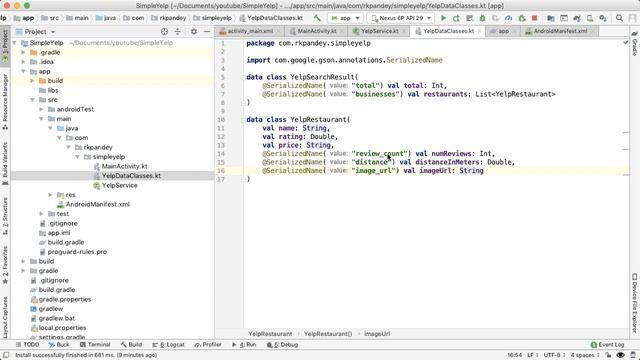Image resolution: width=640 pixels, height=360 pixels.
Task: Expand the res folder
Action: [x=50, y=195]
